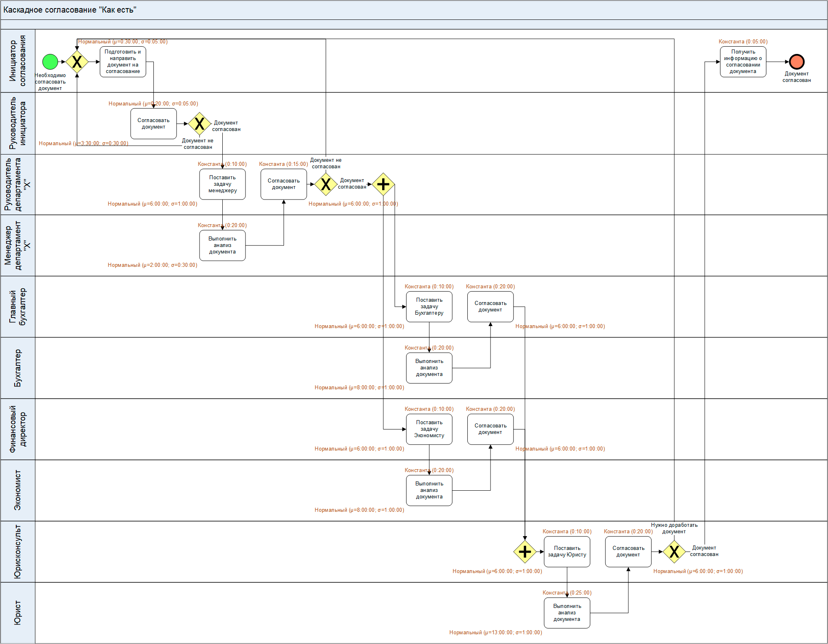Click the 'Финансовый директор' lane header

[18, 429]
